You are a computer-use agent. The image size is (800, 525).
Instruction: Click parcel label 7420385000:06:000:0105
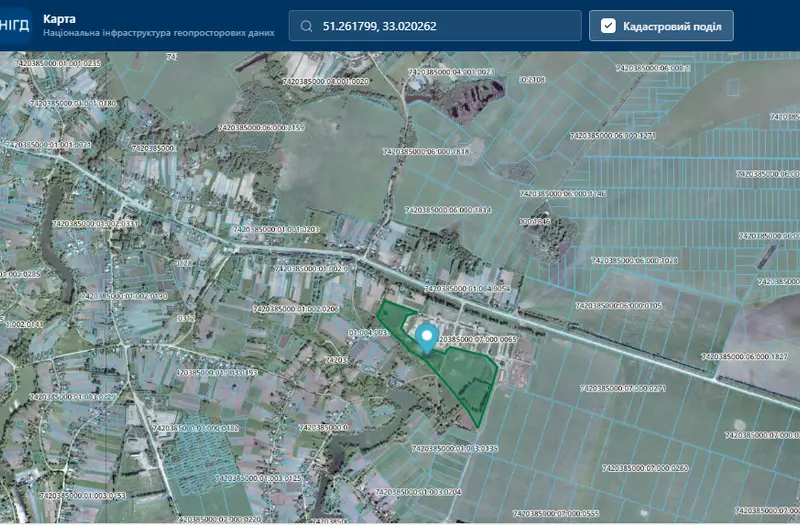tap(618, 306)
